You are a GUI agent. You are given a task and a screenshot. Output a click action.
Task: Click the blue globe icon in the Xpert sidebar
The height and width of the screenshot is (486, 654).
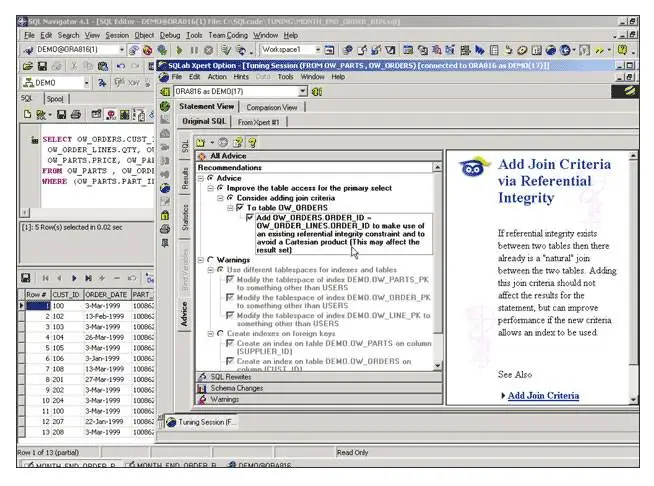165,188
